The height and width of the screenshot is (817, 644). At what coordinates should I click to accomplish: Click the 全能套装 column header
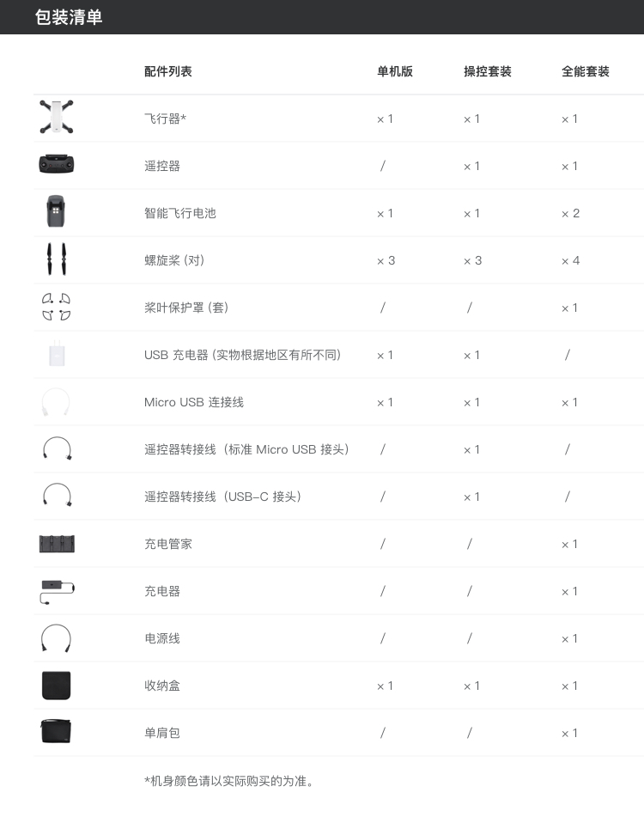pos(585,71)
